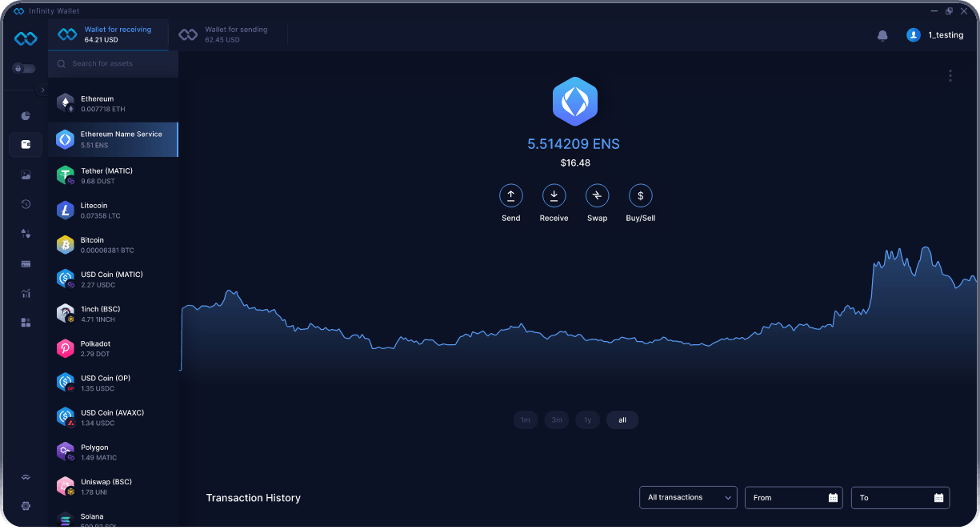Click the calendar icon in To field
The image size is (980, 530).
939,498
